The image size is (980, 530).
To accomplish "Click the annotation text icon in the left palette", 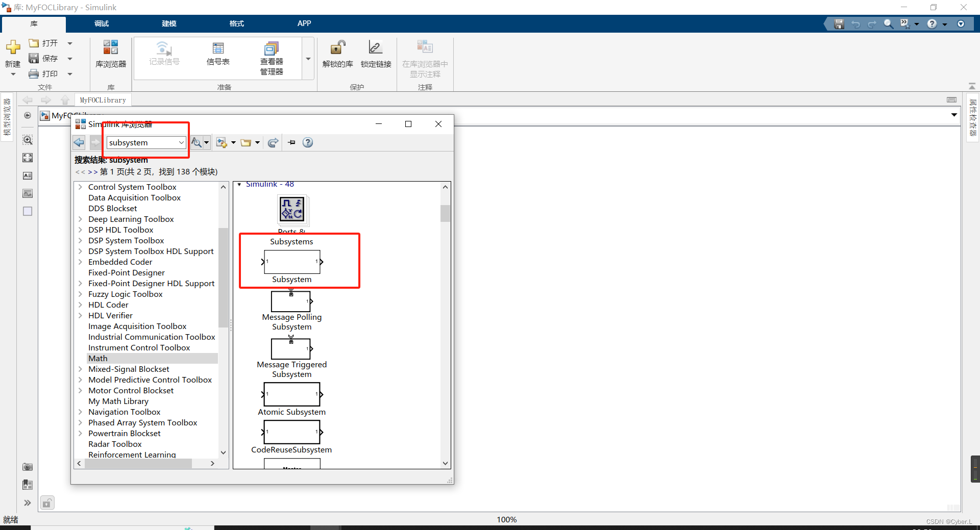I will 28,175.
